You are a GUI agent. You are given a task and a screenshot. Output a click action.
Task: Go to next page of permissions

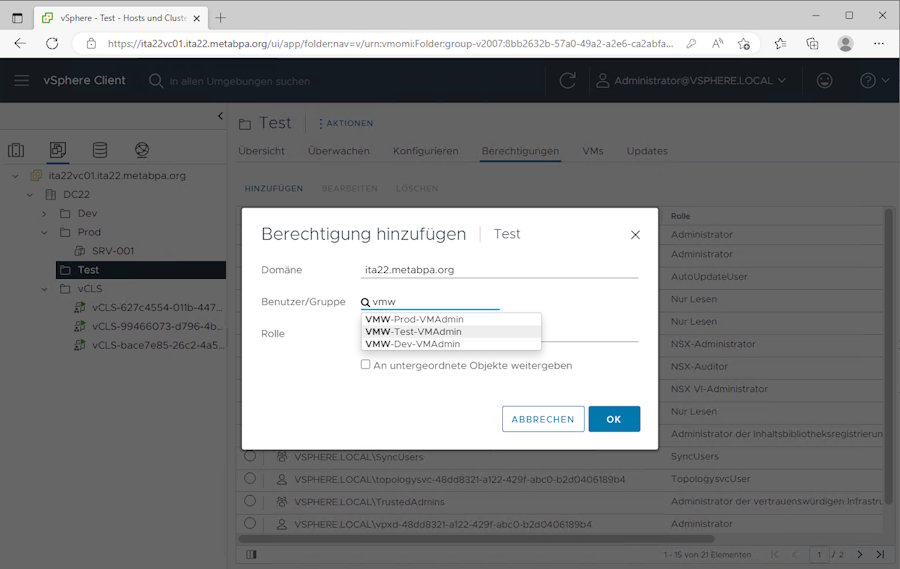[860, 554]
